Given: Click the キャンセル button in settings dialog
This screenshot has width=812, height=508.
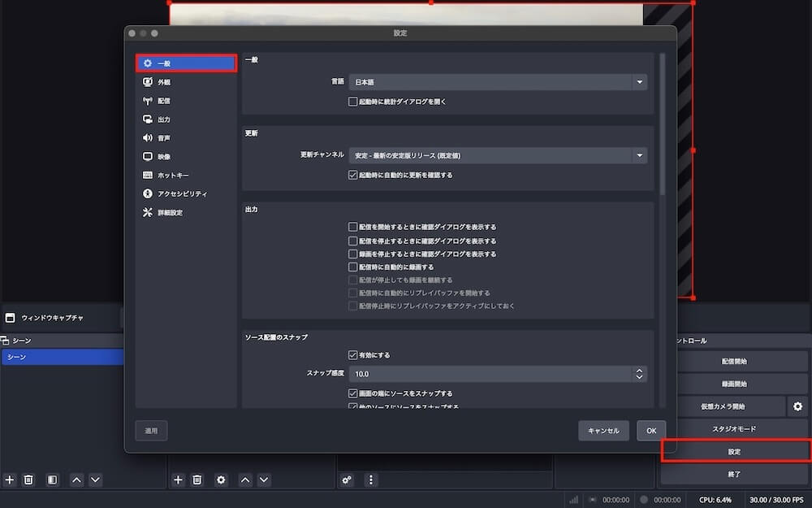Looking at the screenshot, I should [603, 431].
